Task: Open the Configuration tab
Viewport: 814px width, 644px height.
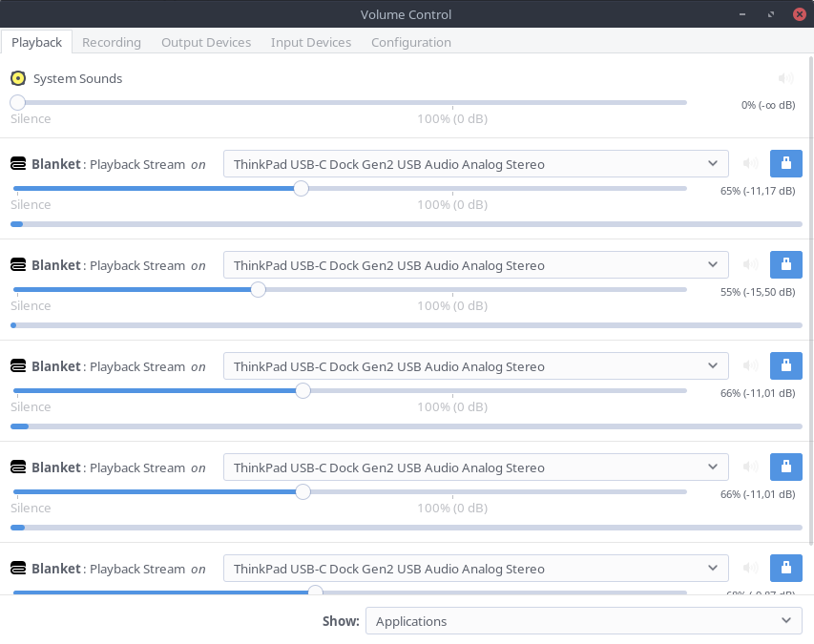Action: (411, 42)
